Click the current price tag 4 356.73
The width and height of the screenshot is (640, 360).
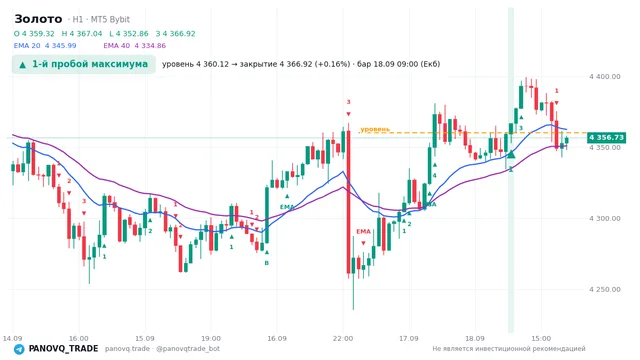pyautogui.click(x=606, y=138)
